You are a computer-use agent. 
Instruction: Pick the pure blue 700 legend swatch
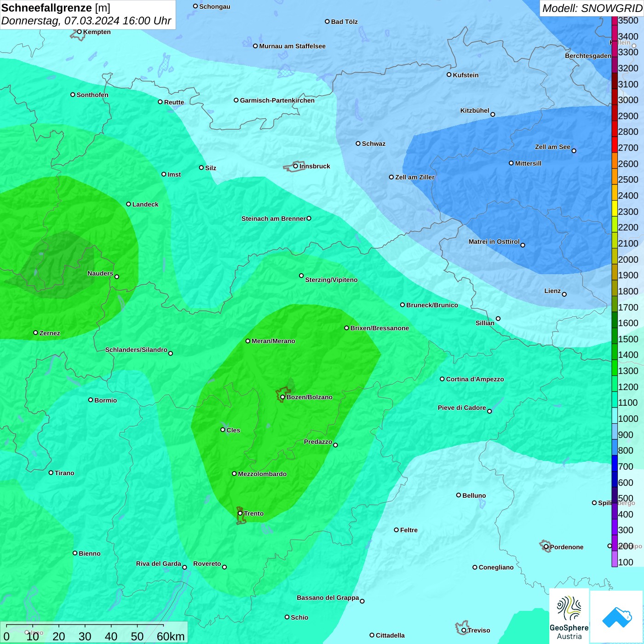coord(615,463)
